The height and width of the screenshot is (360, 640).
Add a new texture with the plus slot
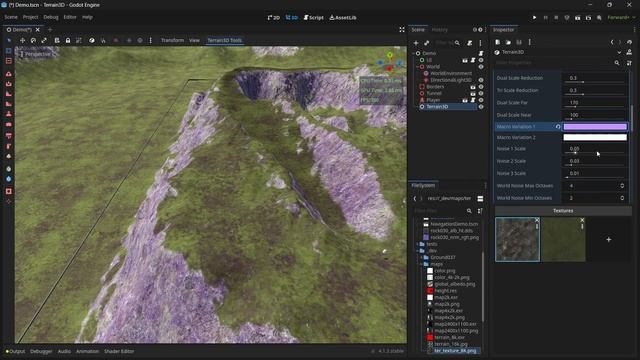609,240
